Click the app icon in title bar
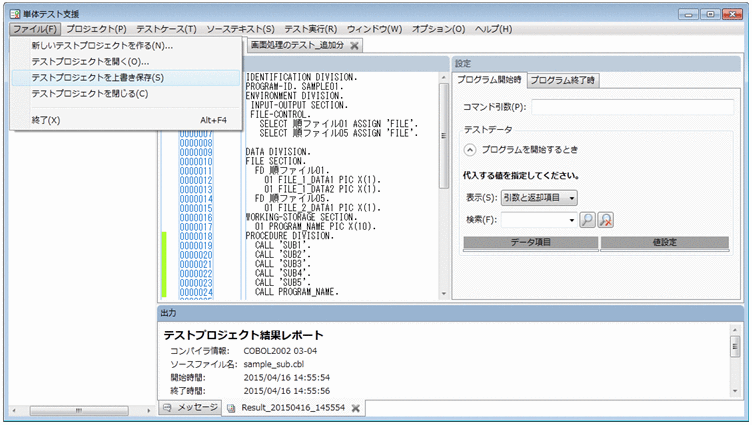 pos(15,14)
